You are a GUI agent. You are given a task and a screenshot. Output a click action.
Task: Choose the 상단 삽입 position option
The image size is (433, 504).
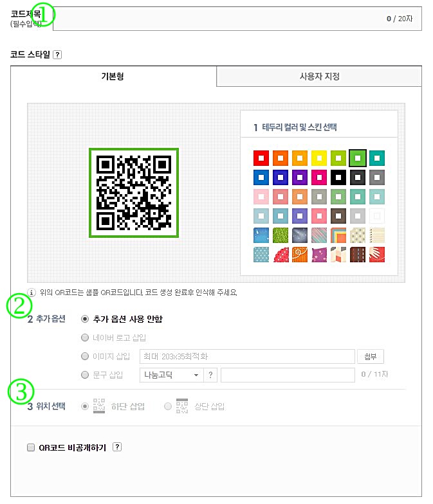[x=168, y=406]
